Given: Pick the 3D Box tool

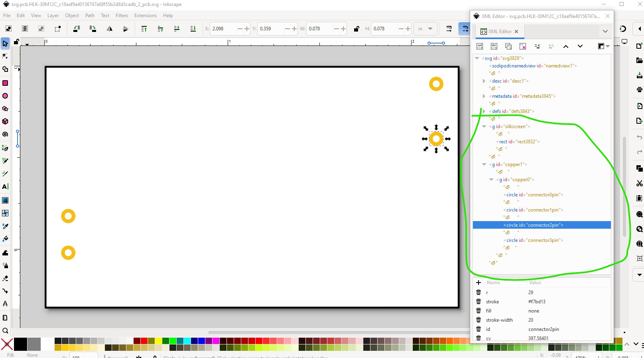Looking at the screenshot, I should click(5, 121).
